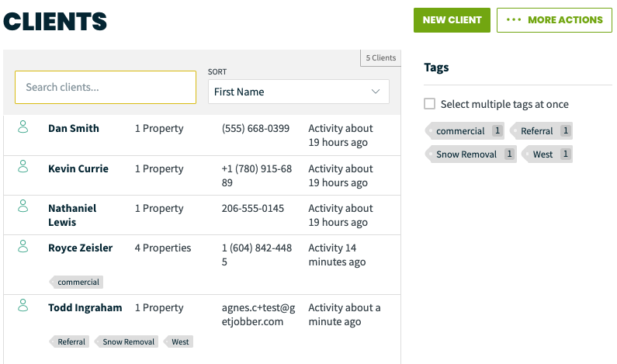Filter by the commercial tag in Tags panel
Screen dimensions: 617x364
pos(465,131)
